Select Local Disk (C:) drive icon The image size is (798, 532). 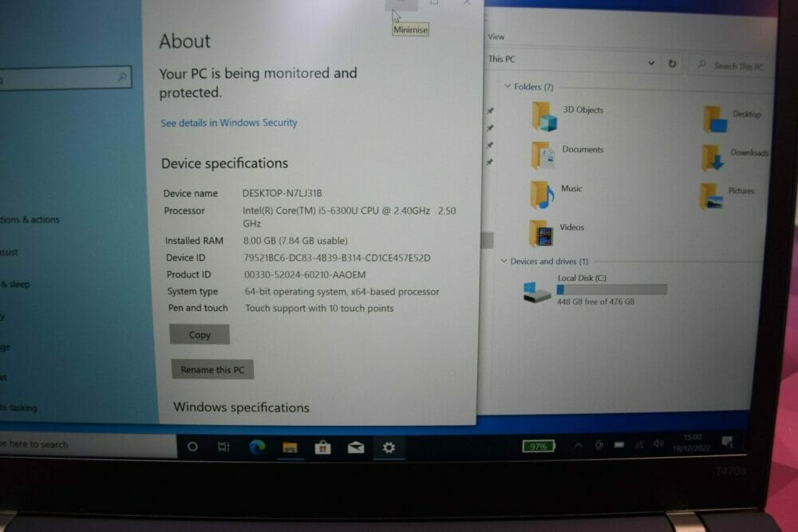[x=537, y=292]
